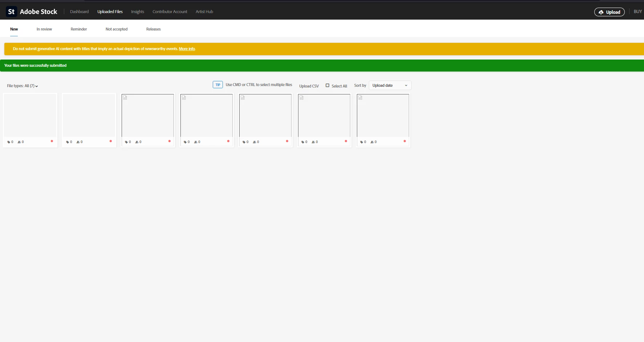This screenshot has width=644, height=342.
Task: Click releases people icon on first card
Action: 19,142
